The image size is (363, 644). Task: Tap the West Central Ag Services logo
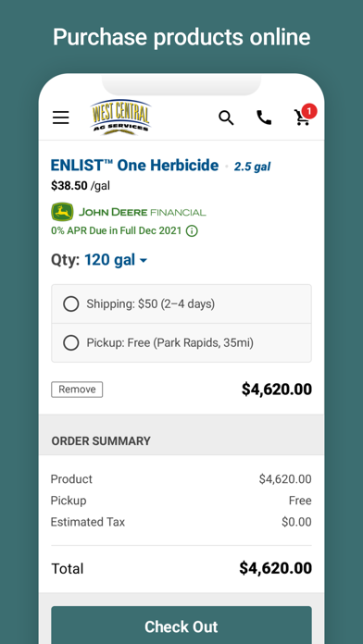pos(120,118)
